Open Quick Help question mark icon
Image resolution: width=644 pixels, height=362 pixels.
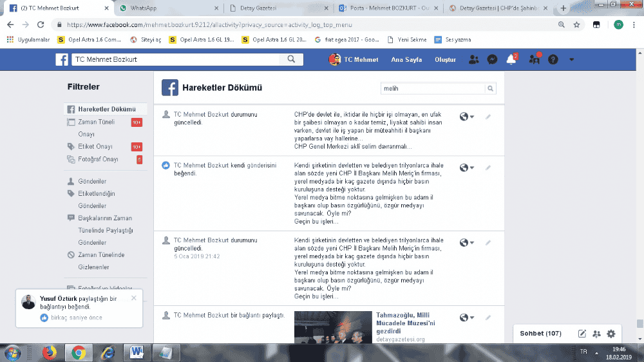(553, 59)
